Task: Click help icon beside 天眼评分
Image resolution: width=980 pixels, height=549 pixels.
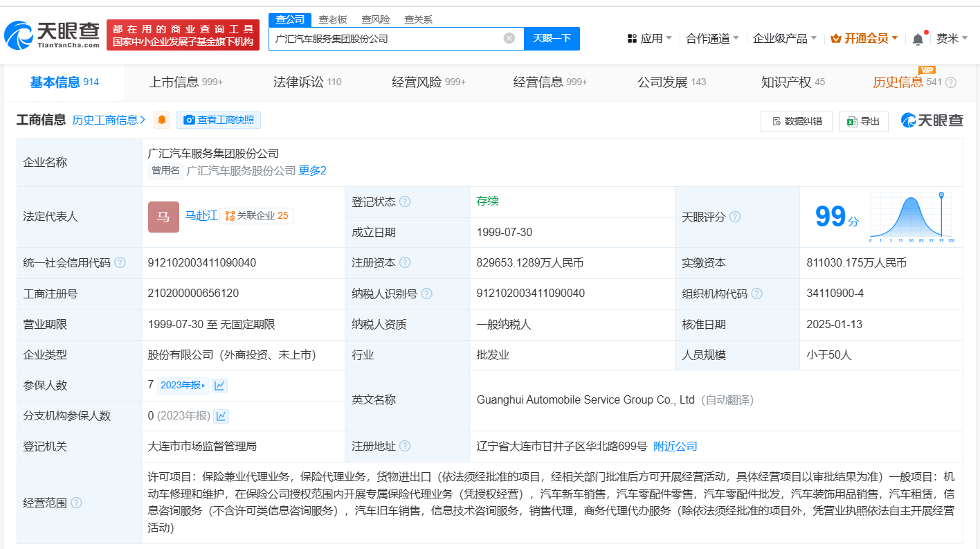Action: tap(735, 217)
